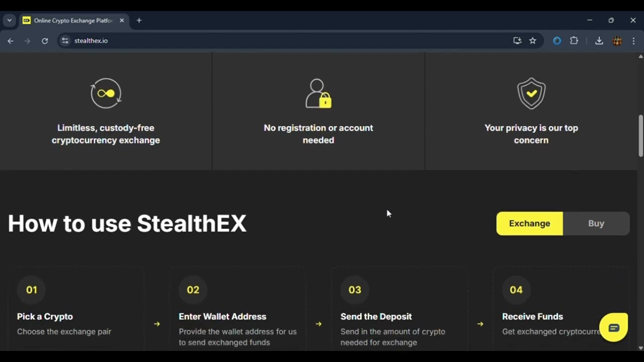
Task: Reload the stealthex.io page
Action: (x=45, y=41)
